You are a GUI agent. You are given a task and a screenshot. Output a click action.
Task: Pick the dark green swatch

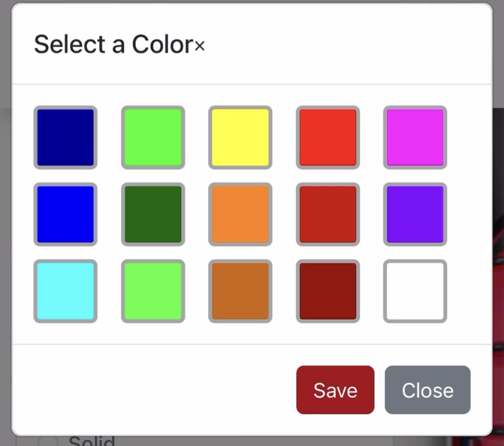(153, 214)
